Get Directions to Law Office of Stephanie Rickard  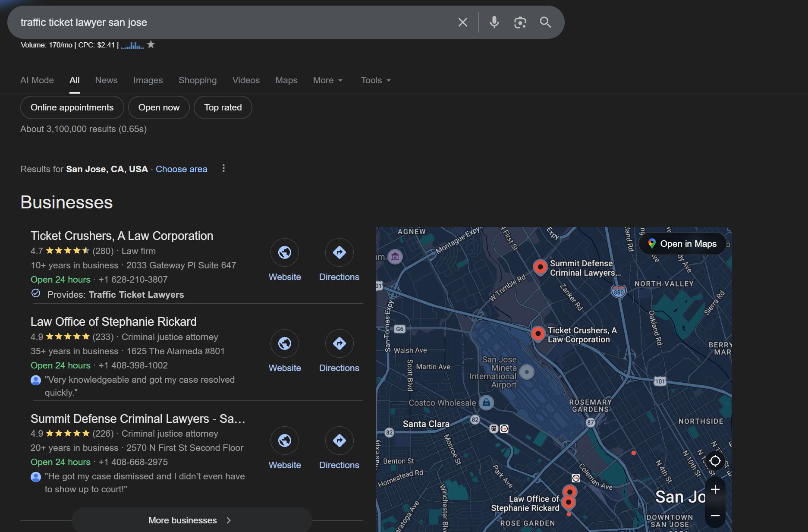click(339, 343)
